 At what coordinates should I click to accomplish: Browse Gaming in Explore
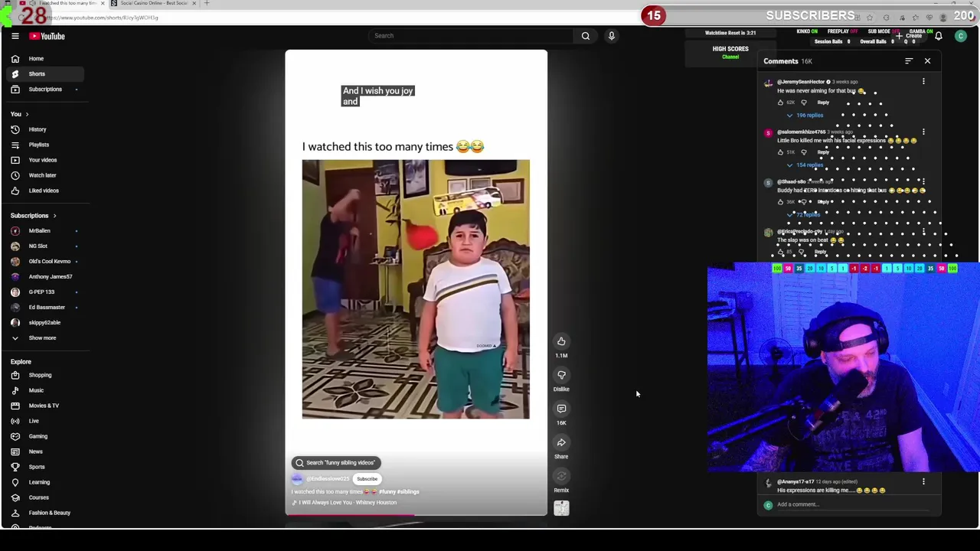click(44, 436)
